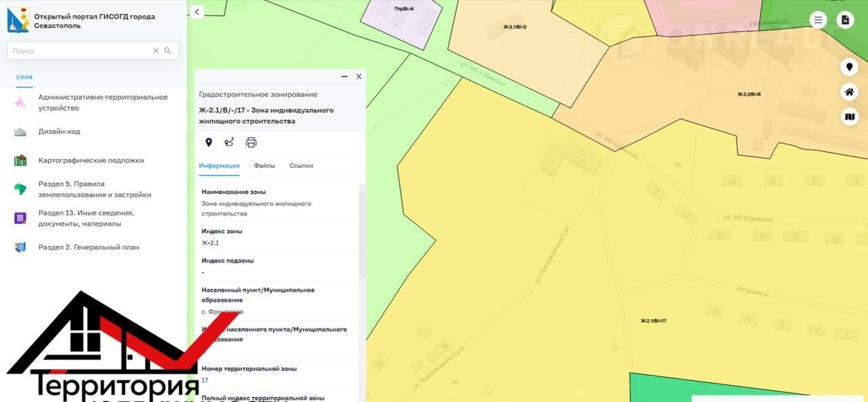
Task: Open the Дизайн-код layer group
Action: (59, 132)
